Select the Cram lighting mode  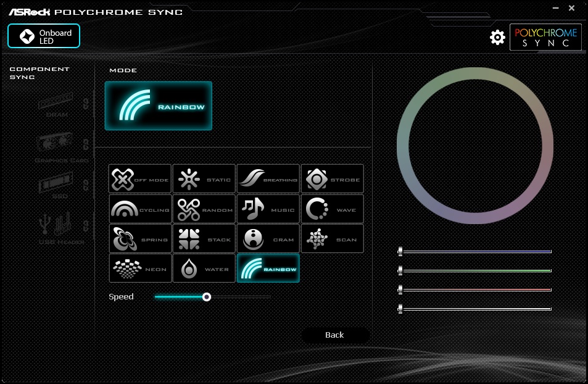[x=268, y=238]
